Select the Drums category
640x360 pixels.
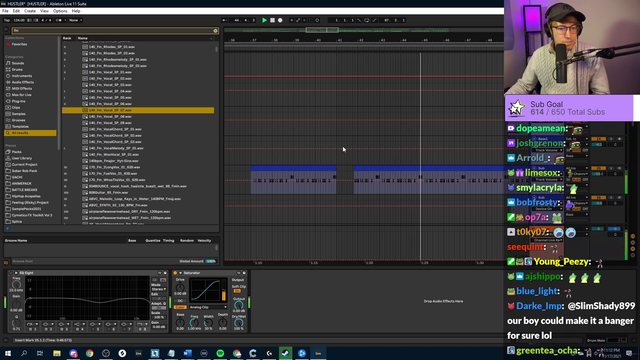[x=17, y=69]
